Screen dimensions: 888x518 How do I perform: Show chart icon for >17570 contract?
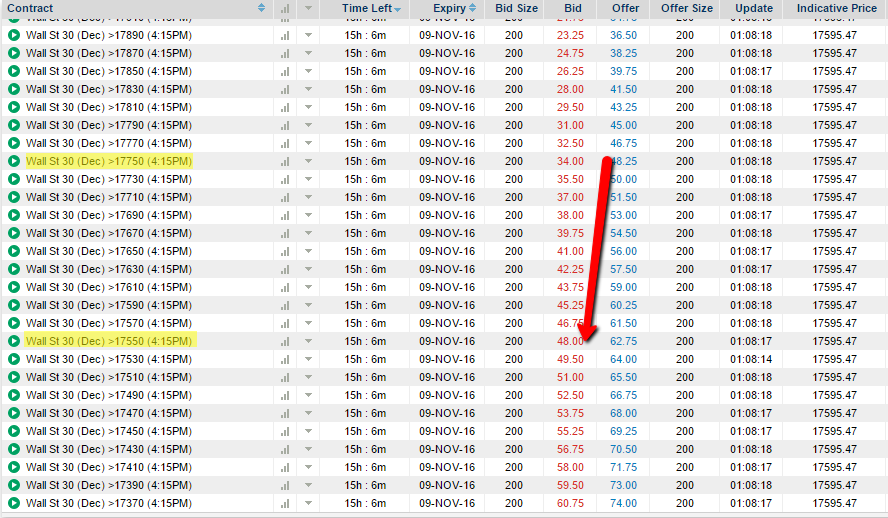pos(285,323)
